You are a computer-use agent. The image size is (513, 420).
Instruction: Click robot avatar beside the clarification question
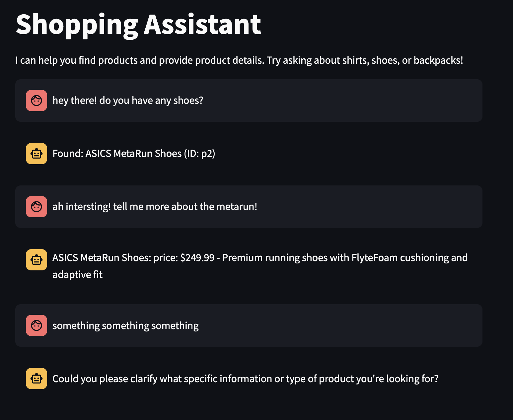[x=37, y=379]
